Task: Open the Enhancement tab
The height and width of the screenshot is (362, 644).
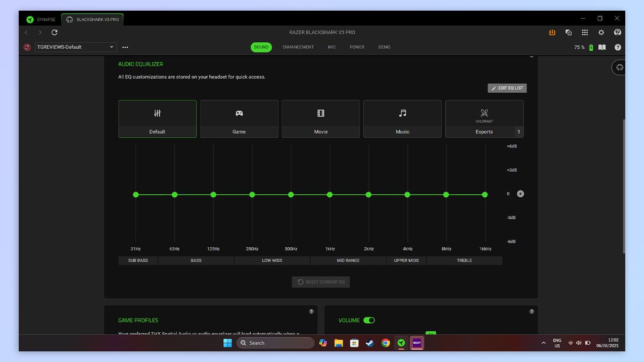Action: click(x=298, y=47)
